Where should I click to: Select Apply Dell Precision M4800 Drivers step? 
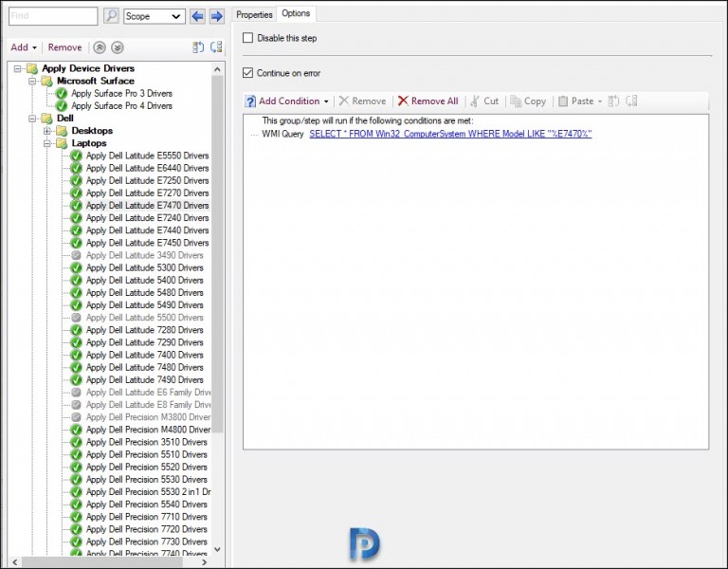point(148,430)
